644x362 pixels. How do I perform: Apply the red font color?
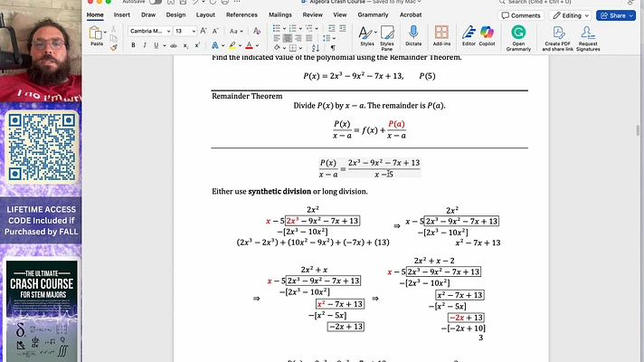click(x=249, y=45)
